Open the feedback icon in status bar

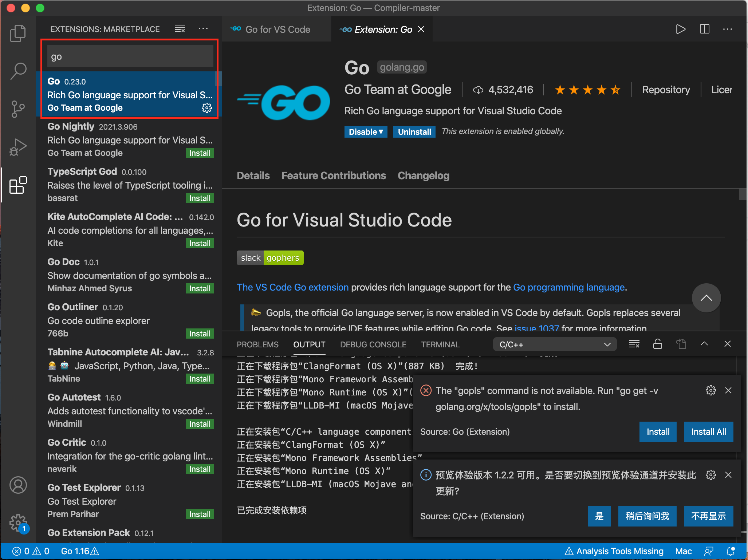pyautogui.click(x=709, y=551)
